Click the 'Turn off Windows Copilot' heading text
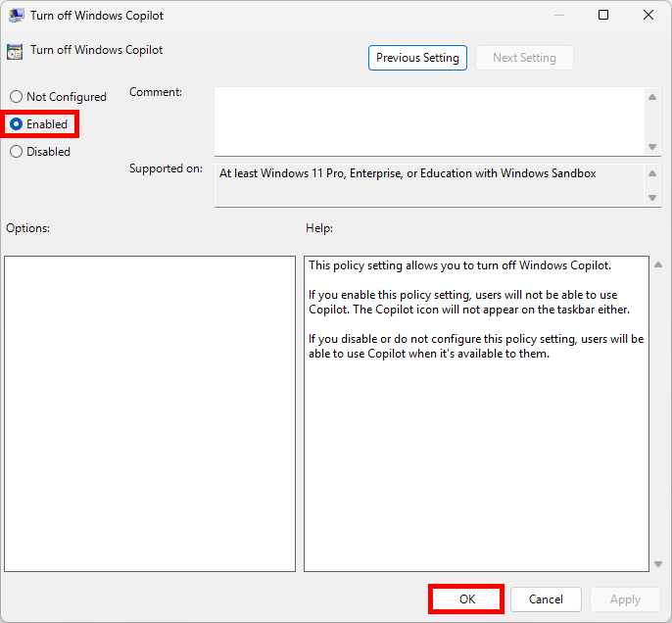Screen dimensions: 672x623 96,50
